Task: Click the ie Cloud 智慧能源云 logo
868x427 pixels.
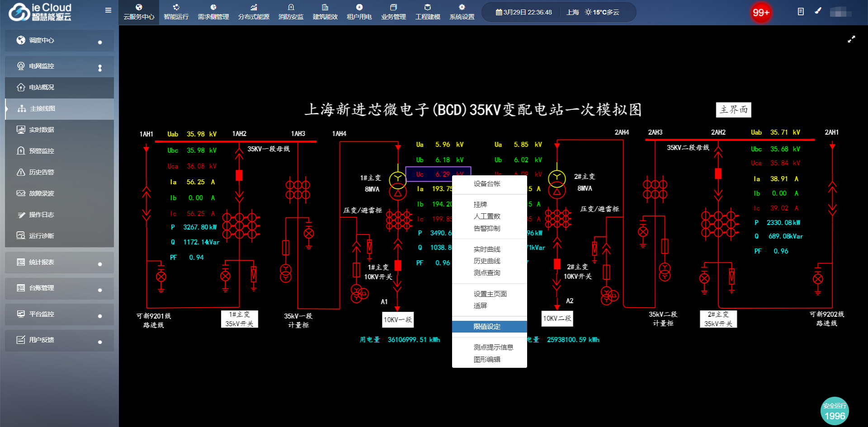Action: click(x=40, y=12)
